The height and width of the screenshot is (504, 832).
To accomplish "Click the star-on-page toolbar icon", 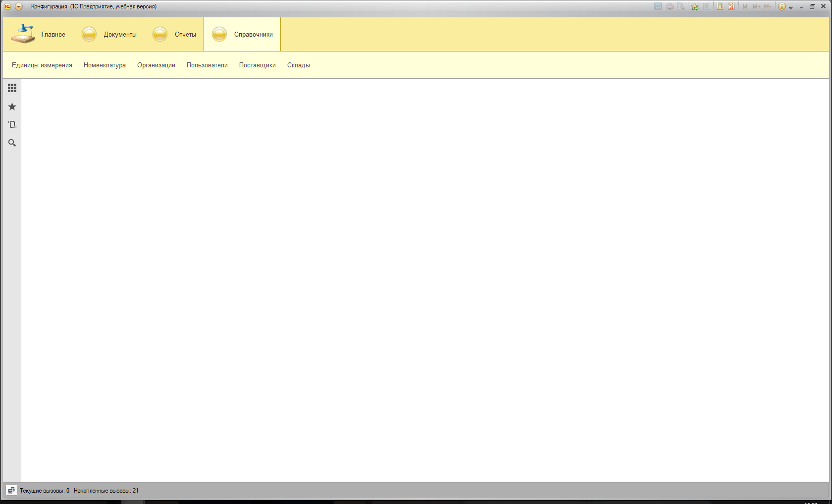I will coord(706,6).
